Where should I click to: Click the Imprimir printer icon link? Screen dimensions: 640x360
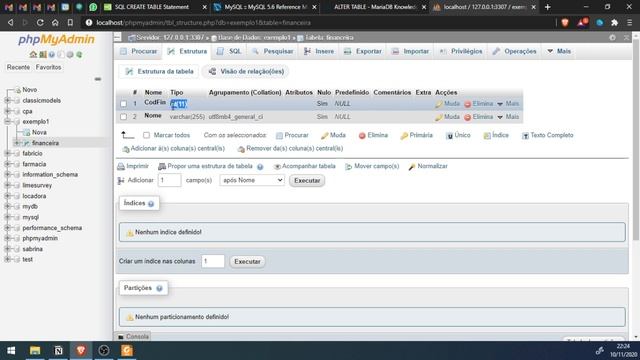(133, 166)
